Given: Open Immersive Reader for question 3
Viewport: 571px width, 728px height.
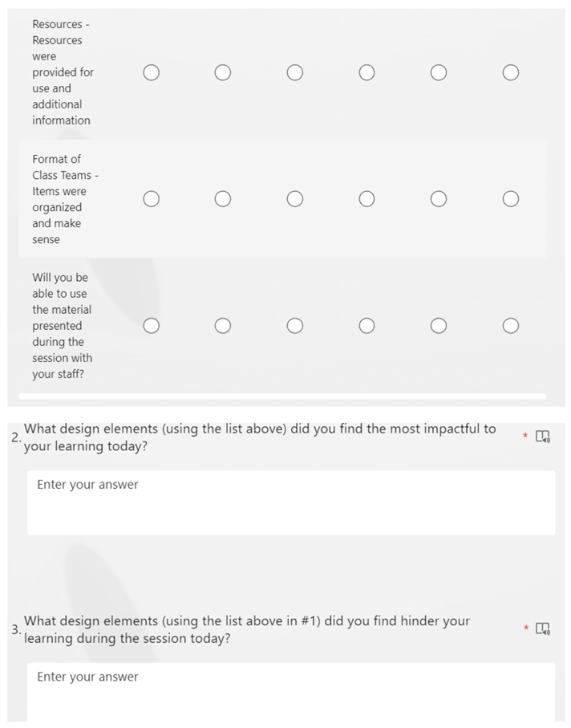Looking at the screenshot, I should [543, 628].
